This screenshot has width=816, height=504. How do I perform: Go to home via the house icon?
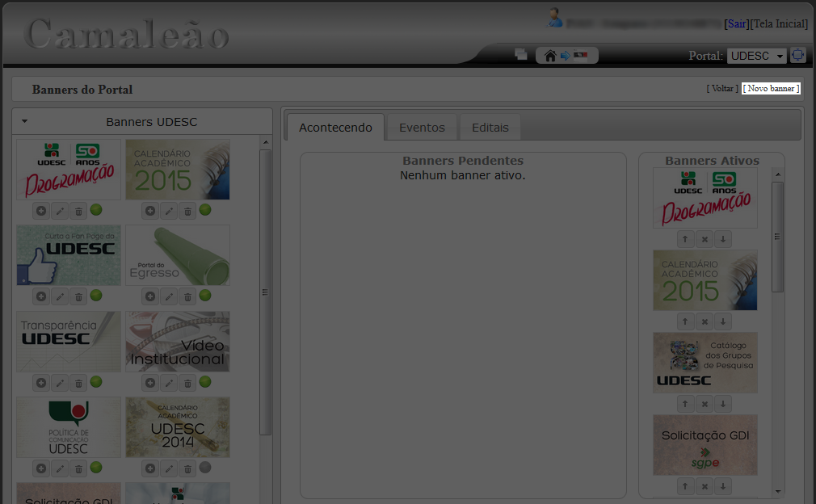pyautogui.click(x=550, y=56)
